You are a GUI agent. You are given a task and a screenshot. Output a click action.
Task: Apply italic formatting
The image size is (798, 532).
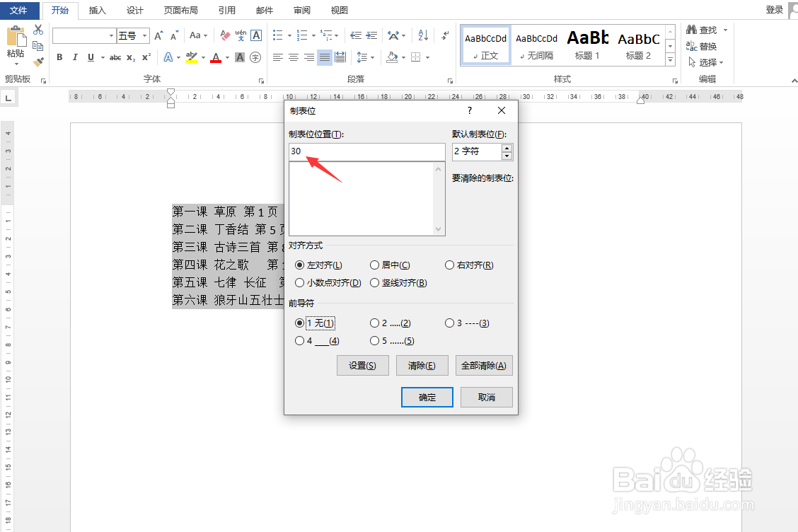[x=75, y=57]
